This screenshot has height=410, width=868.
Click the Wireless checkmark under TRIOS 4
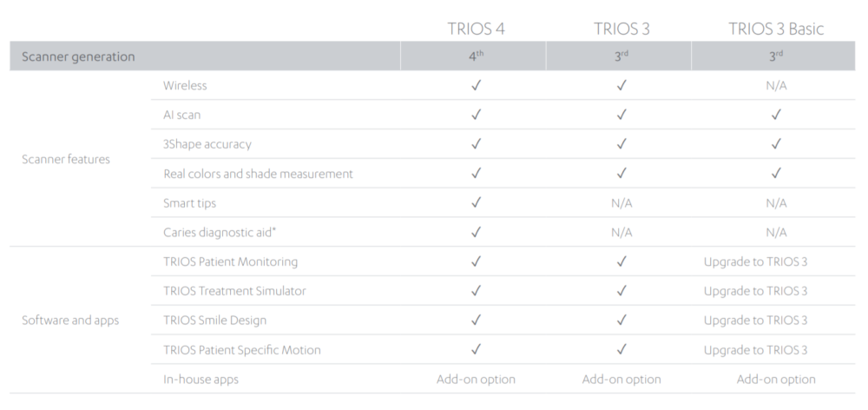(x=476, y=85)
